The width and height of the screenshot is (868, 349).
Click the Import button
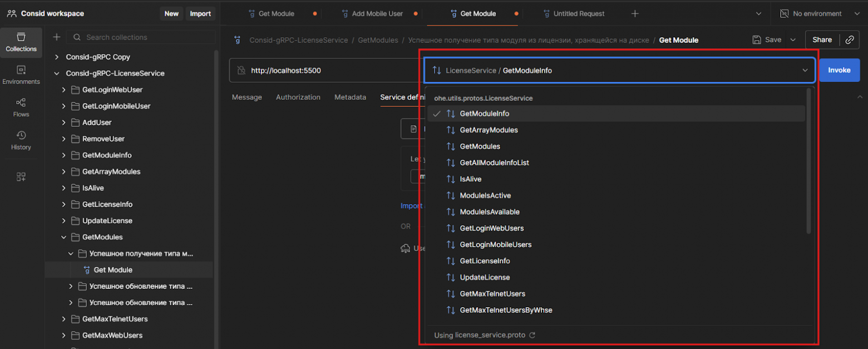pyautogui.click(x=200, y=13)
